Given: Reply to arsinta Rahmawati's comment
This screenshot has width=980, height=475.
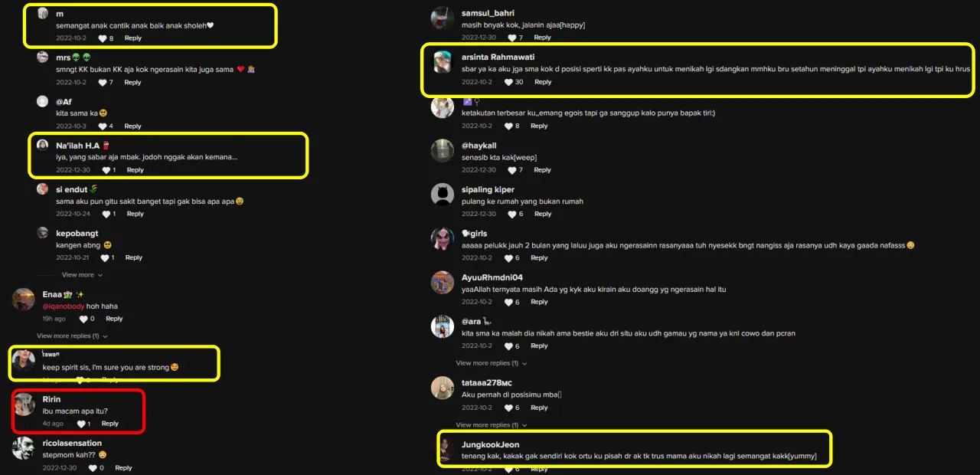Looking at the screenshot, I should coord(543,82).
